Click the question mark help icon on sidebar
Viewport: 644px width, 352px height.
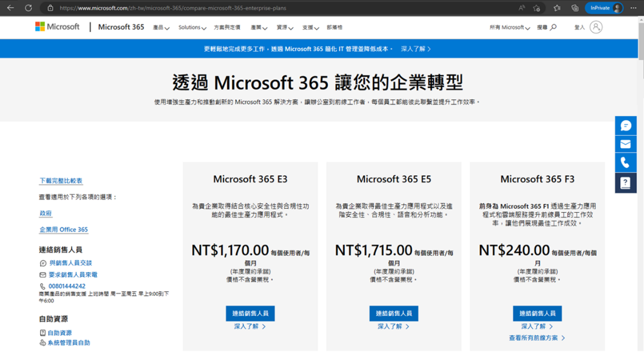[626, 182]
